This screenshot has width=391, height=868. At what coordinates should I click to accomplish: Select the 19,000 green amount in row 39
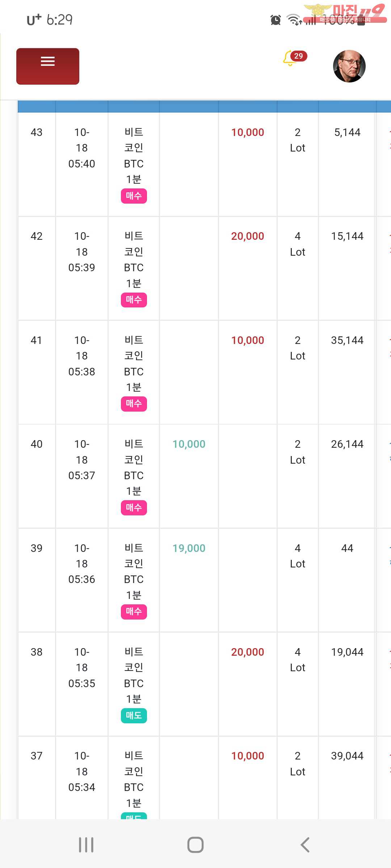click(189, 548)
